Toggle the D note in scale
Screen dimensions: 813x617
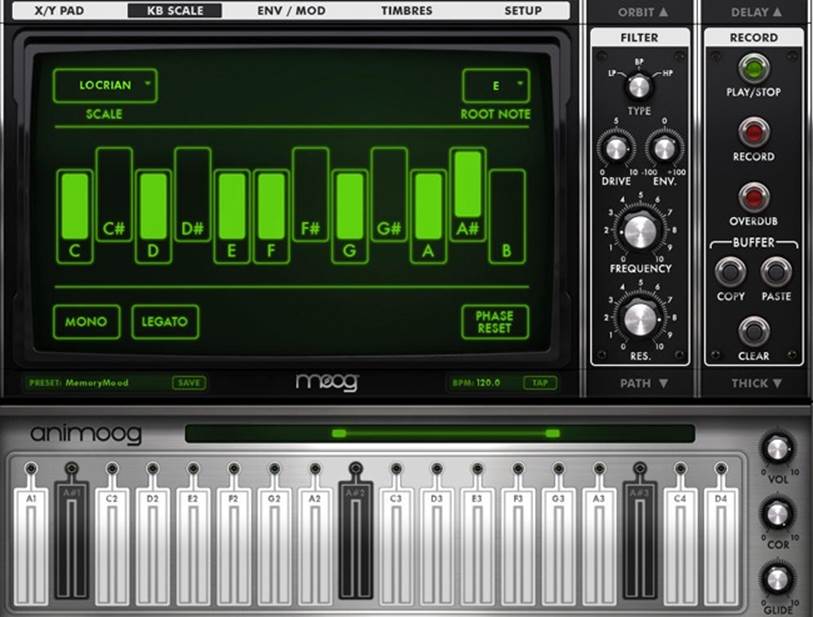point(153,216)
